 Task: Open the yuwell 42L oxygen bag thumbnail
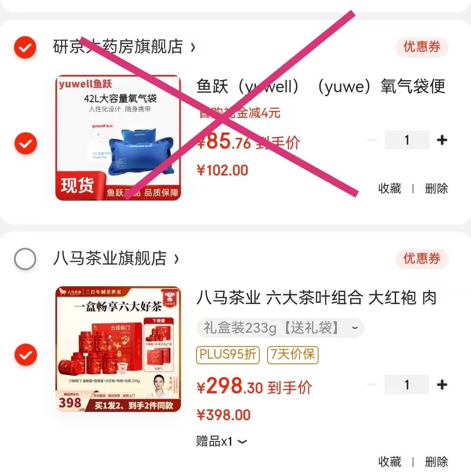tap(118, 138)
